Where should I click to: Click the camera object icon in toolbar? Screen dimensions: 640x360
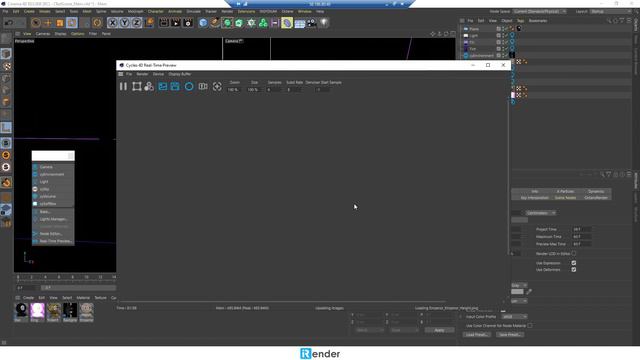click(312, 23)
